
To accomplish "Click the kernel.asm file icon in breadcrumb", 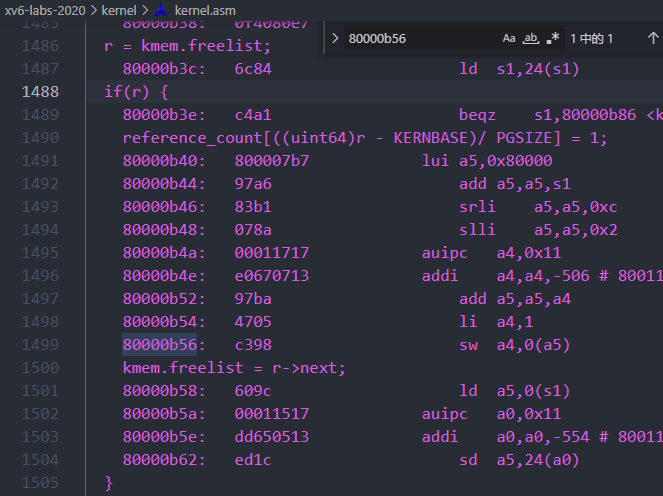I will click(162, 10).
